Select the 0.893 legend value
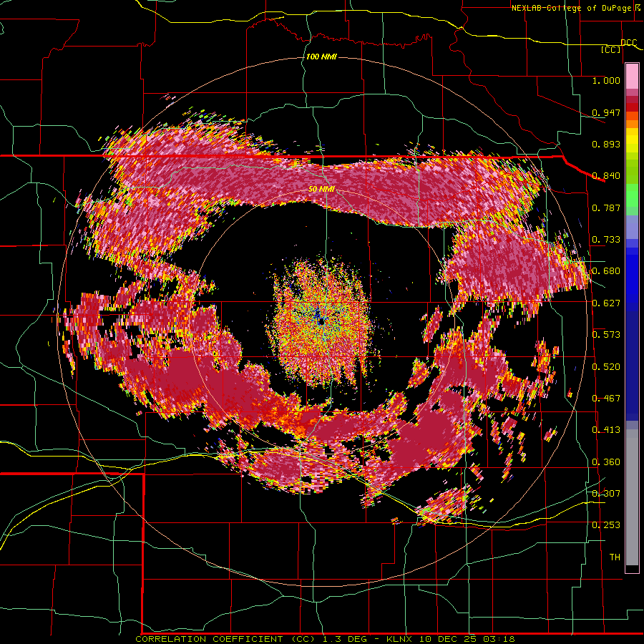The image size is (644, 644). pos(606,144)
